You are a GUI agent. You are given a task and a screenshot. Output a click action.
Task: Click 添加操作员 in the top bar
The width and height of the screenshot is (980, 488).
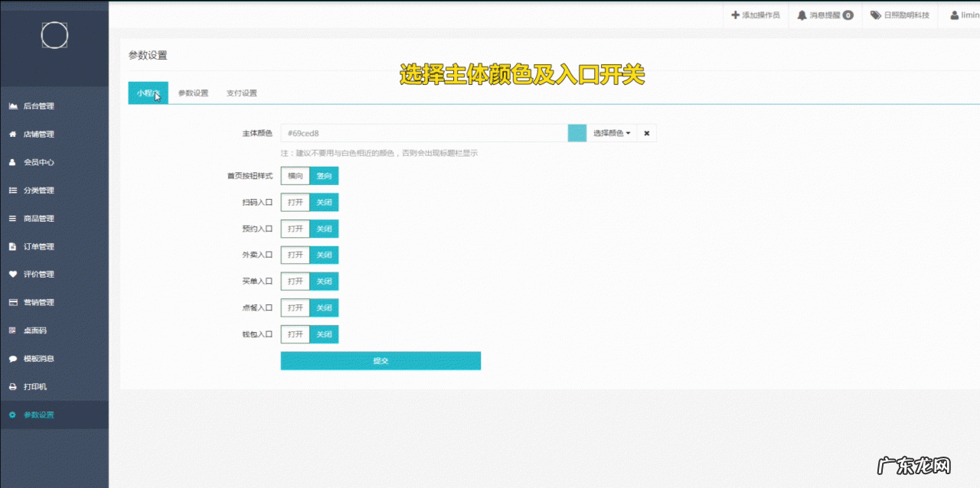755,15
